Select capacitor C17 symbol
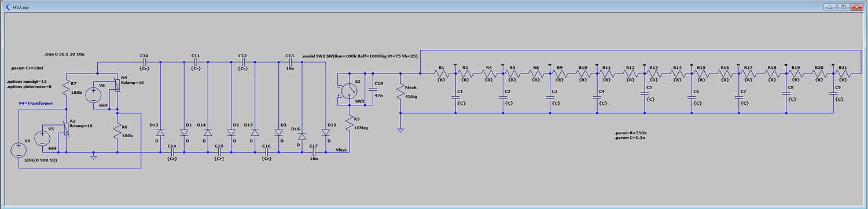This screenshot has height=209, width=868. [x=314, y=152]
